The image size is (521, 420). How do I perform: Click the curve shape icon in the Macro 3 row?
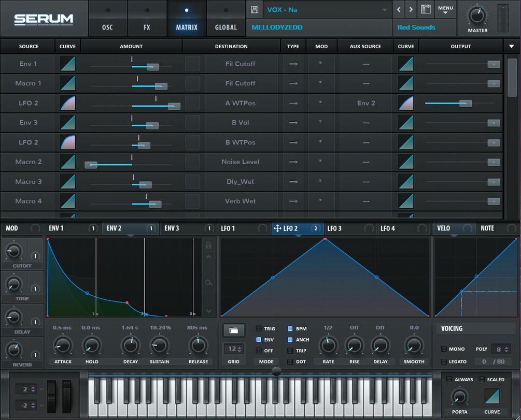(x=68, y=182)
